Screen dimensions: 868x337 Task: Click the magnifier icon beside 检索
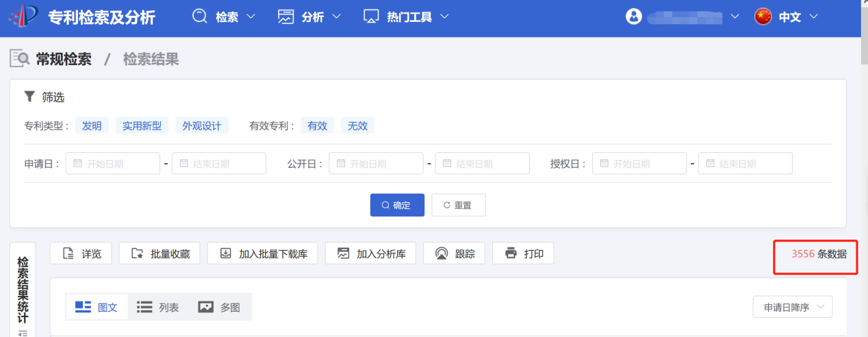(x=200, y=16)
